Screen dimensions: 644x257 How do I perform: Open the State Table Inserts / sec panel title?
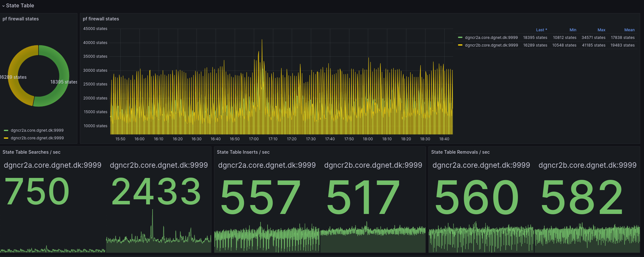(x=243, y=152)
